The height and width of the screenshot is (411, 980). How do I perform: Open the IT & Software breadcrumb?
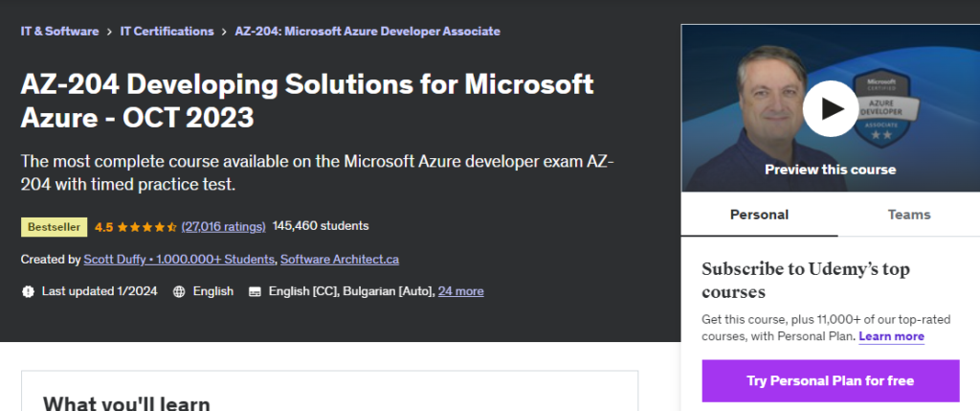pyautogui.click(x=59, y=32)
